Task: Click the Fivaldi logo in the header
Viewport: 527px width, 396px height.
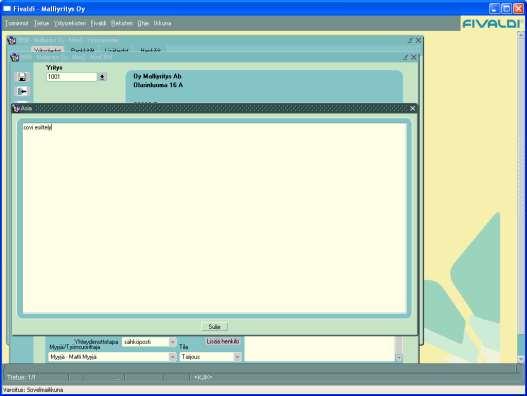Action: tap(491, 24)
